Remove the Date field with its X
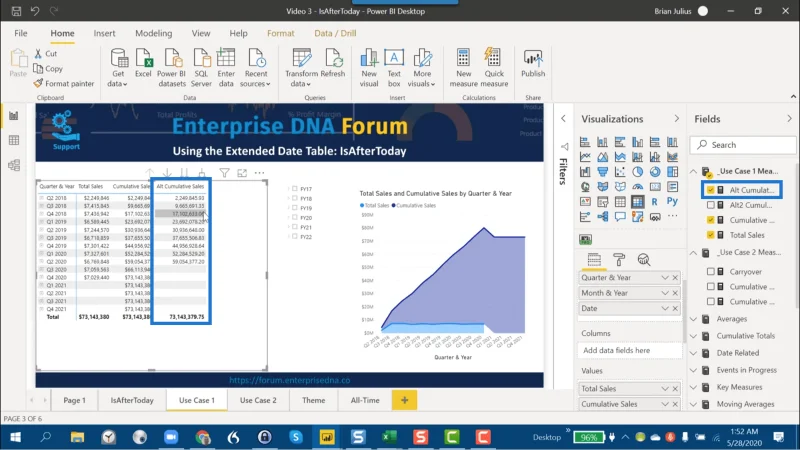This screenshot has height=450, width=800. (x=675, y=308)
